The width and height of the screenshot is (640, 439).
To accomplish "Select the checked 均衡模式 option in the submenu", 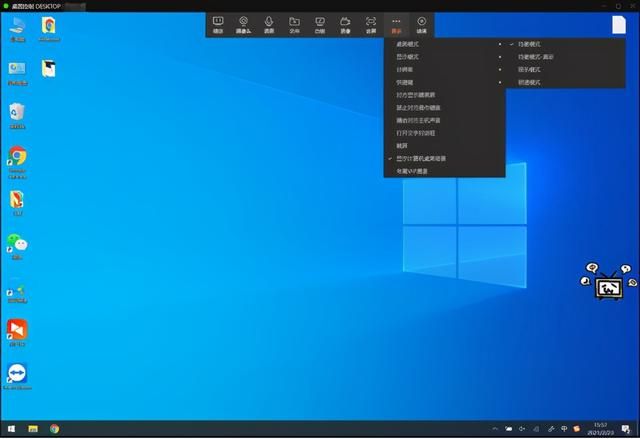I will click(566, 44).
